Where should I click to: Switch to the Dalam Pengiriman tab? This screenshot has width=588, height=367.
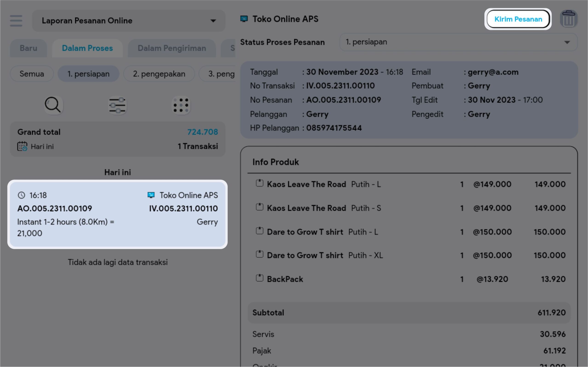tap(172, 48)
